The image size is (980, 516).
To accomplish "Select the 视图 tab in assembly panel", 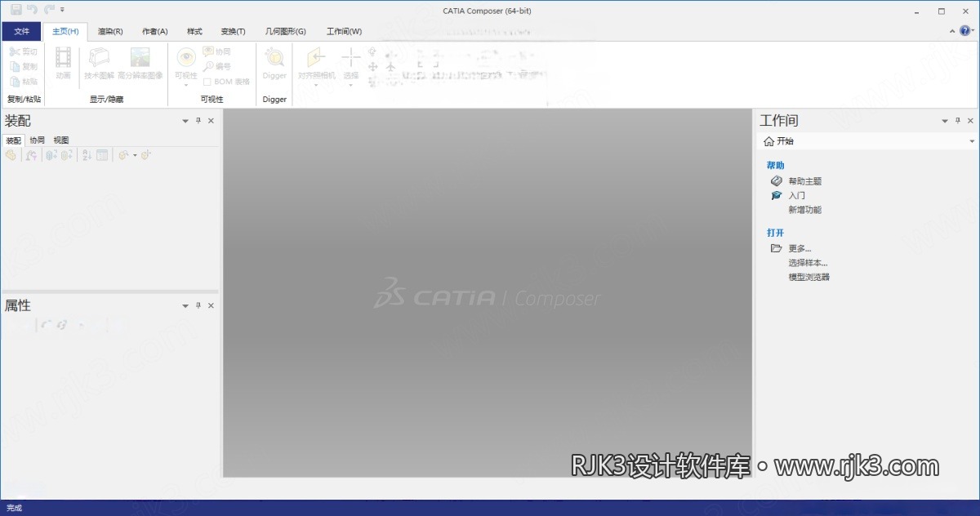I will tap(61, 140).
